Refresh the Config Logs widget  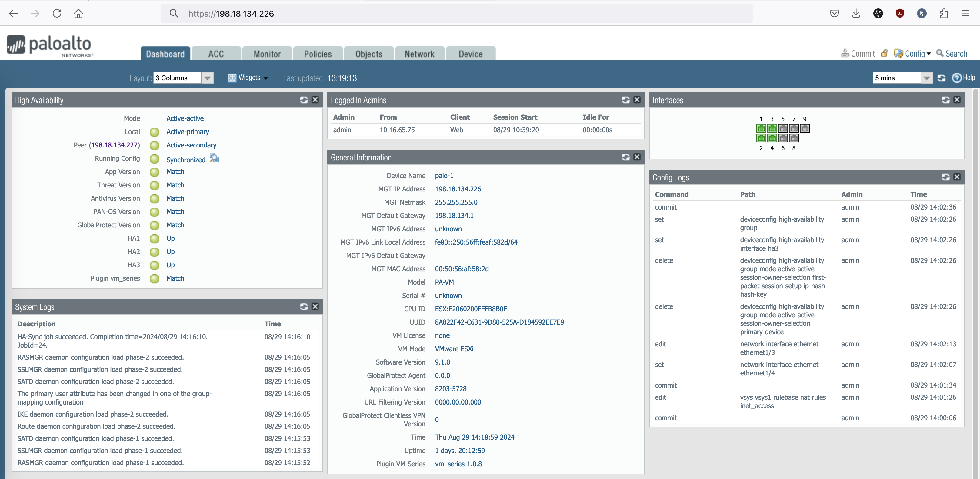click(x=945, y=177)
